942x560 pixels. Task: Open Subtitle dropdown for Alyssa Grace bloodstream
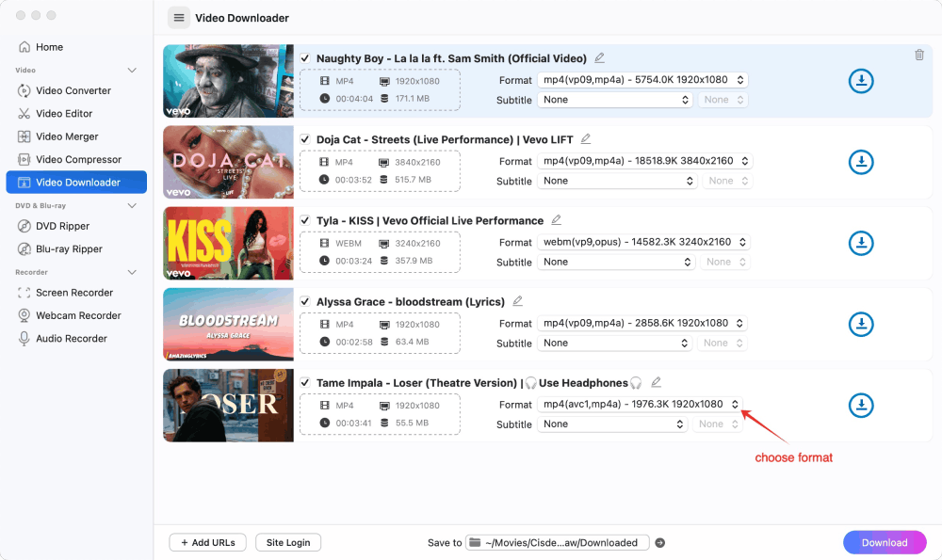click(x=614, y=343)
